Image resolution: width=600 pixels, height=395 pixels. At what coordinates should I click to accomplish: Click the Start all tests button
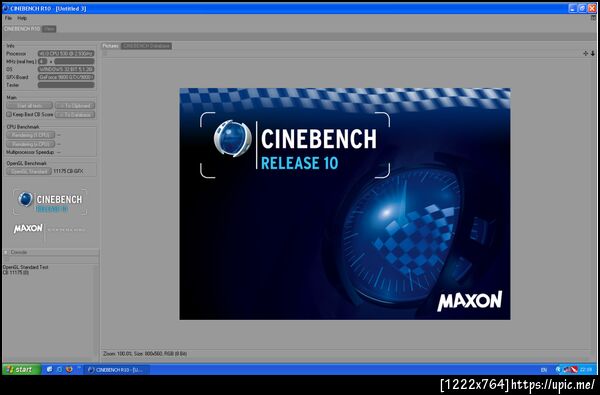(x=29, y=106)
